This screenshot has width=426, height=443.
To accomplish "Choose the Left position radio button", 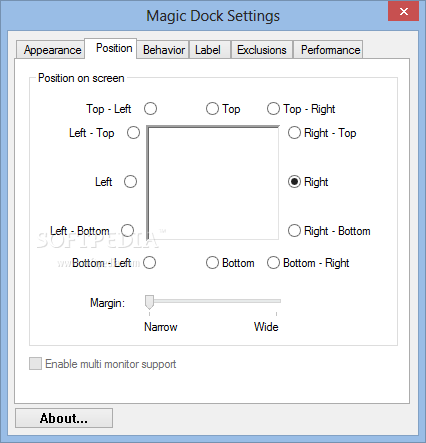I will point(130,182).
